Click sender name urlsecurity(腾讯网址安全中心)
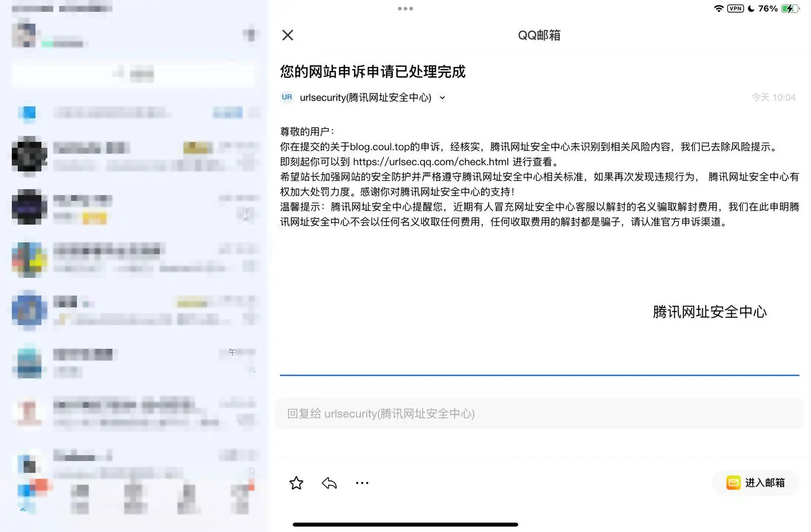 click(x=365, y=98)
